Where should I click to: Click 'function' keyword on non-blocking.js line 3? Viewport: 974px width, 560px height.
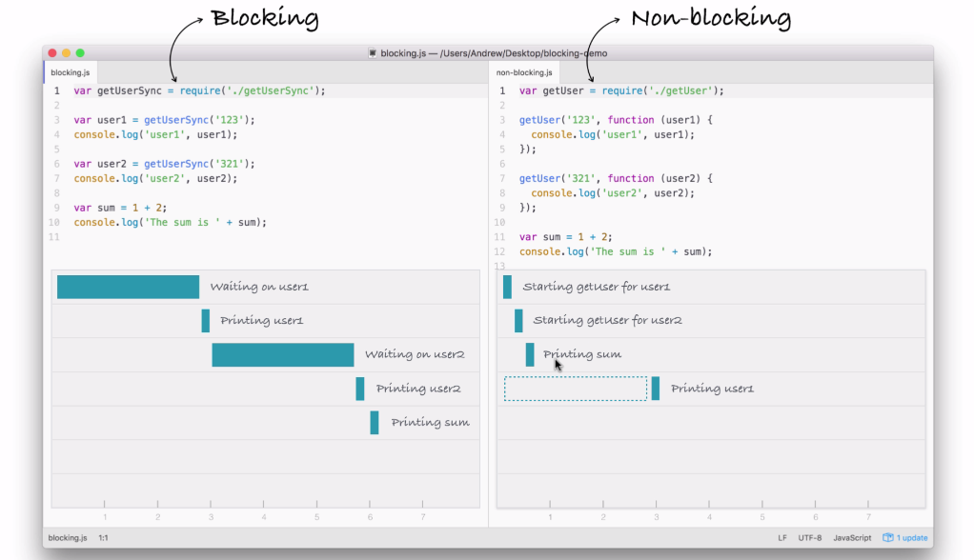(x=631, y=120)
